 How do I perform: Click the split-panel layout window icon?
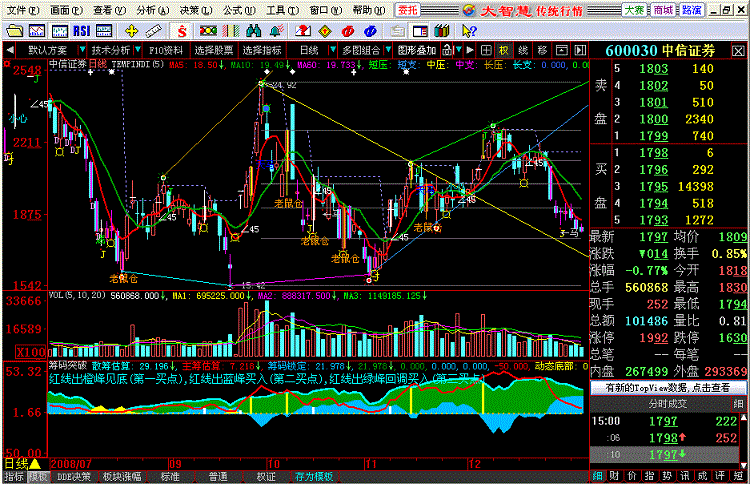(x=420, y=31)
